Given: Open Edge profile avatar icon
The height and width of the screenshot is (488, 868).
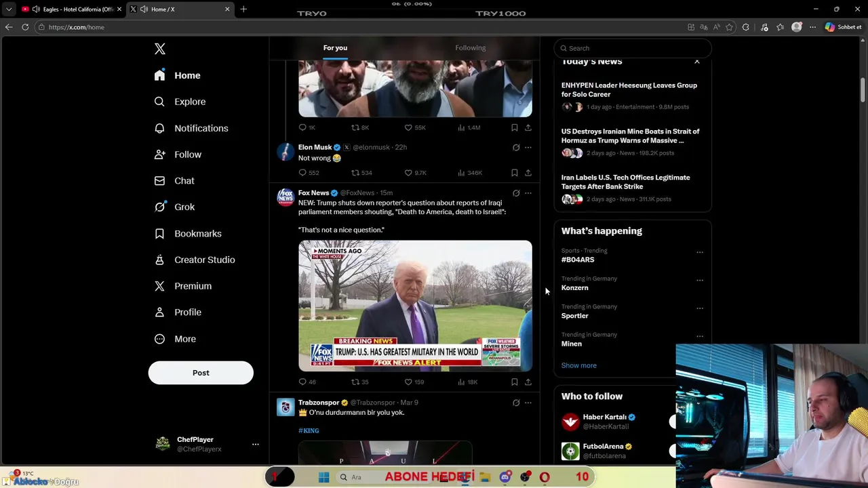Looking at the screenshot, I should [797, 27].
